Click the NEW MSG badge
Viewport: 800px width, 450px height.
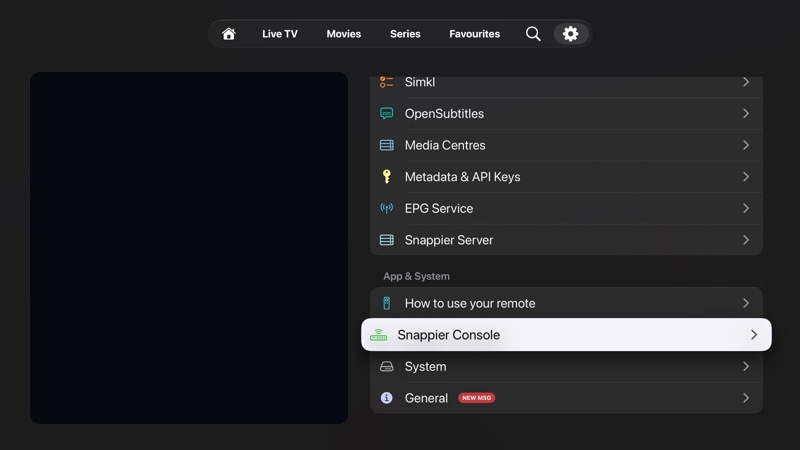point(477,398)
